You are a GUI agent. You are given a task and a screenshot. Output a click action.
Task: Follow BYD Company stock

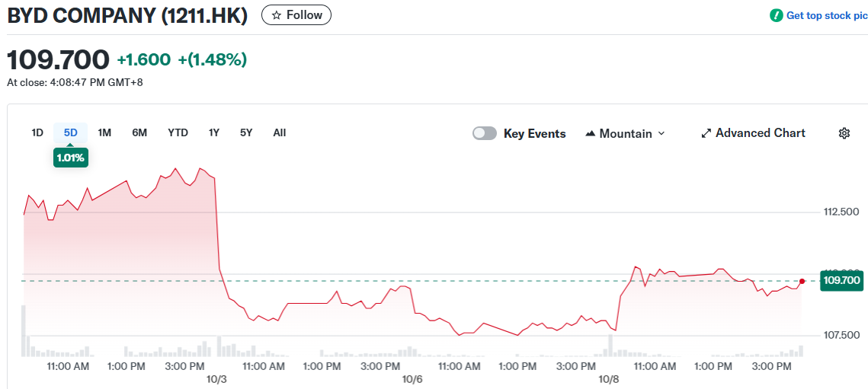(296, 15)
